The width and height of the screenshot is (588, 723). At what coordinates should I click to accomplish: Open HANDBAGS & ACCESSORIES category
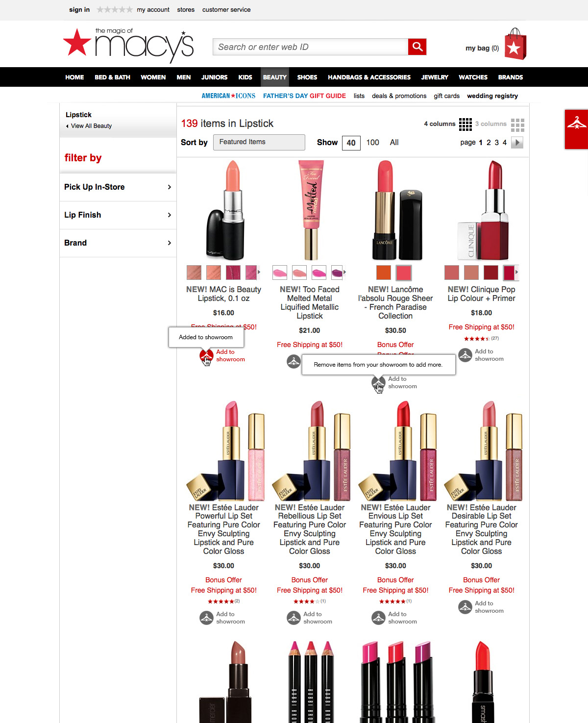(369, 77)
